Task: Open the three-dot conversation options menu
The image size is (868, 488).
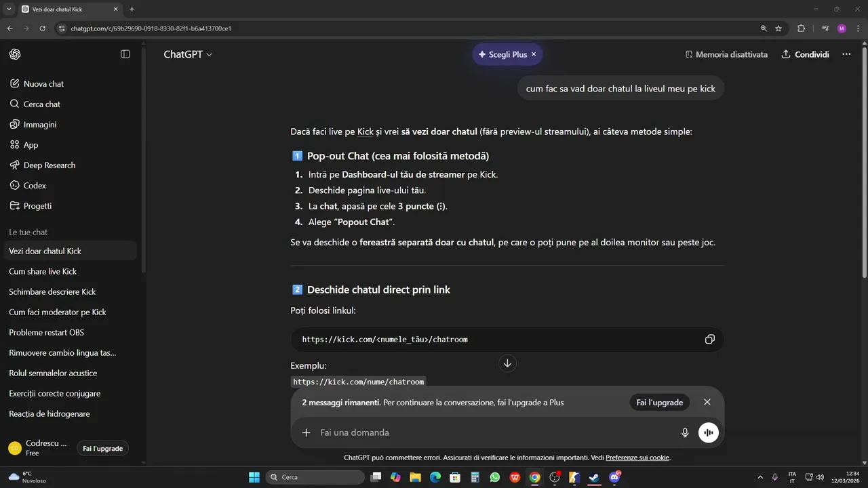Action: [x=846, y=54]
